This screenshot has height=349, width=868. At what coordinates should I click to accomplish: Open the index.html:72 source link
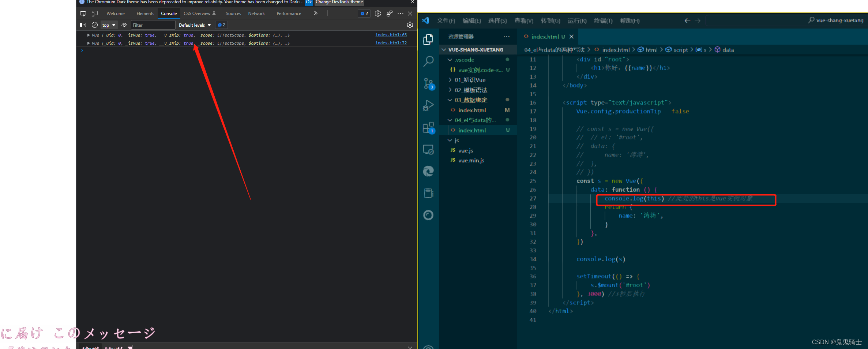tap(391, 43)
